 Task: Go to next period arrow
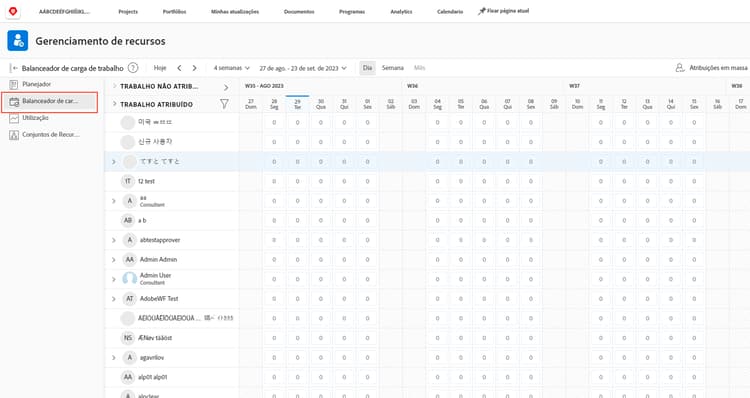tap(194, 68)
